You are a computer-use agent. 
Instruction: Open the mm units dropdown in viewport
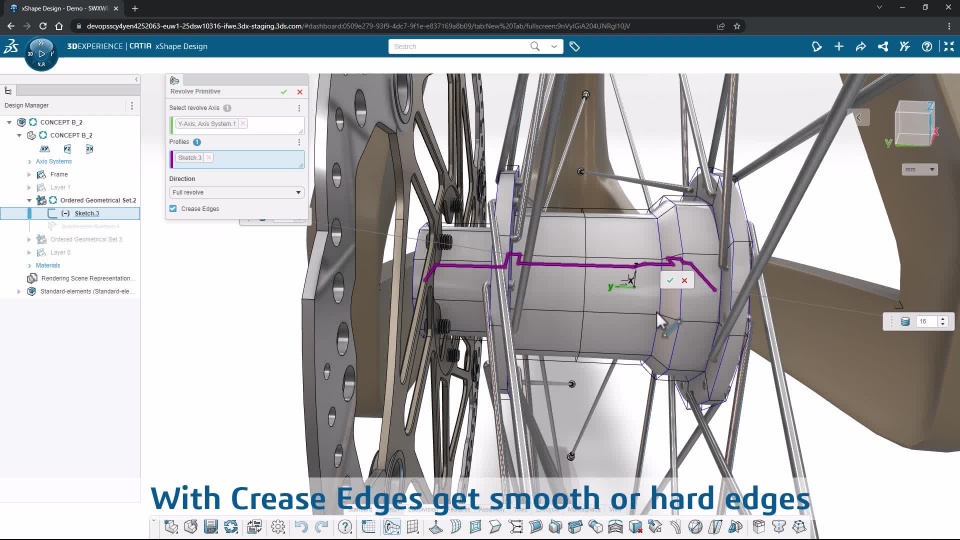920,170
